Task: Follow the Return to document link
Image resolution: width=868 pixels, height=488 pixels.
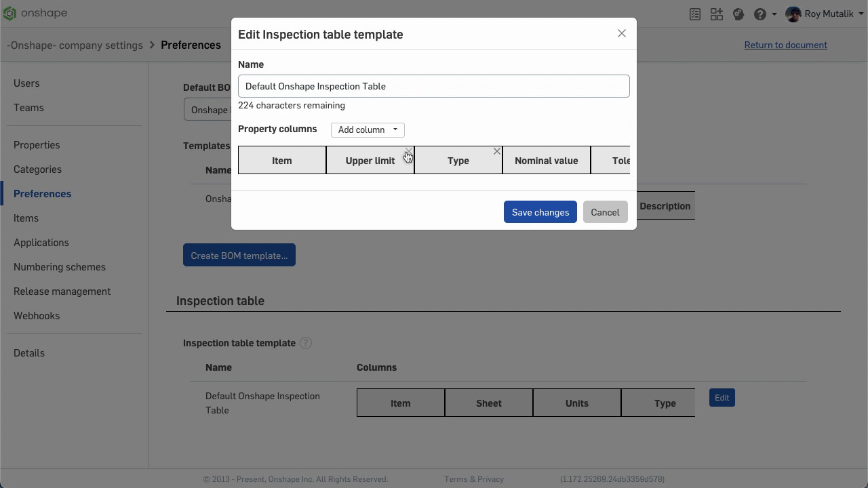Action: coord(785,45)
